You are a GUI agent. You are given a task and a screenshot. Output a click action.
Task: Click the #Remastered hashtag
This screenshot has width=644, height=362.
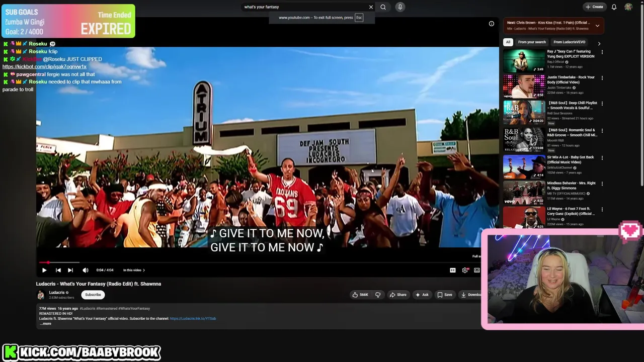107,308
